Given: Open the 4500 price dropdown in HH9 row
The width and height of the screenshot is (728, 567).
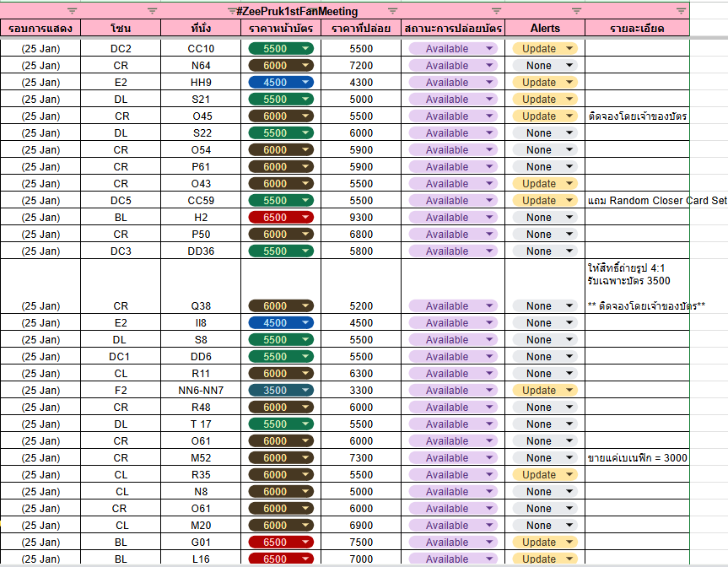Looking at the screenshot, I should pyautogui.click(x=281, y=82).
